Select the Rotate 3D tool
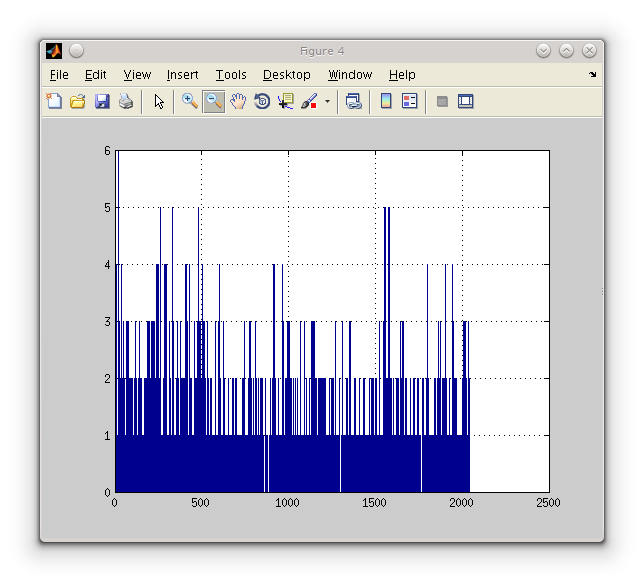Screen dimensions: 644x582 (262, 101)
